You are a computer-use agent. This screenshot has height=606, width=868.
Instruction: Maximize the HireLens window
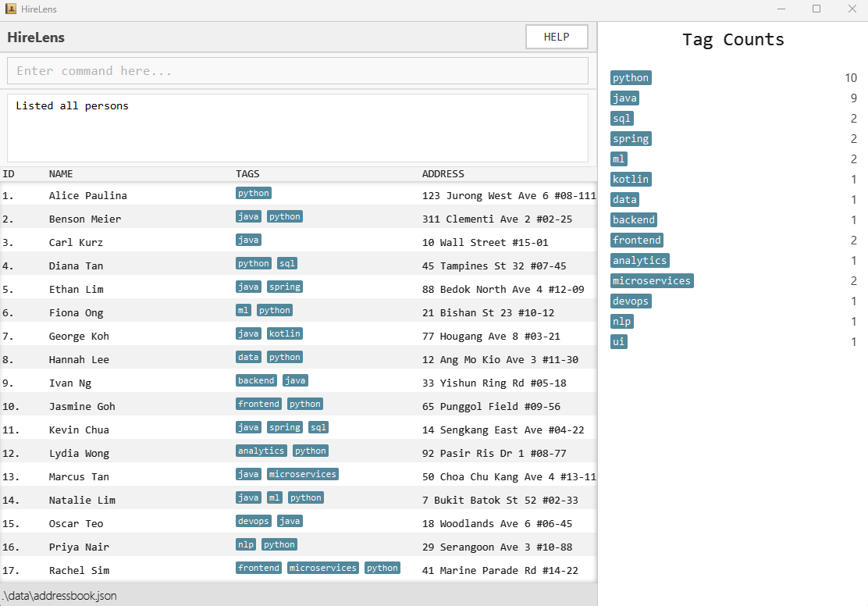(x=816, y=9)
